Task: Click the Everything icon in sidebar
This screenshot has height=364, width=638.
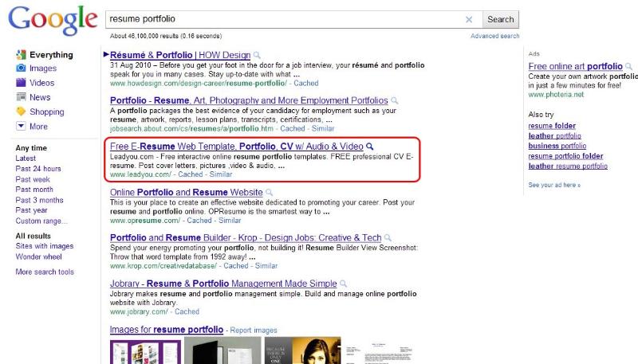Action: click(x=21, y=55)
